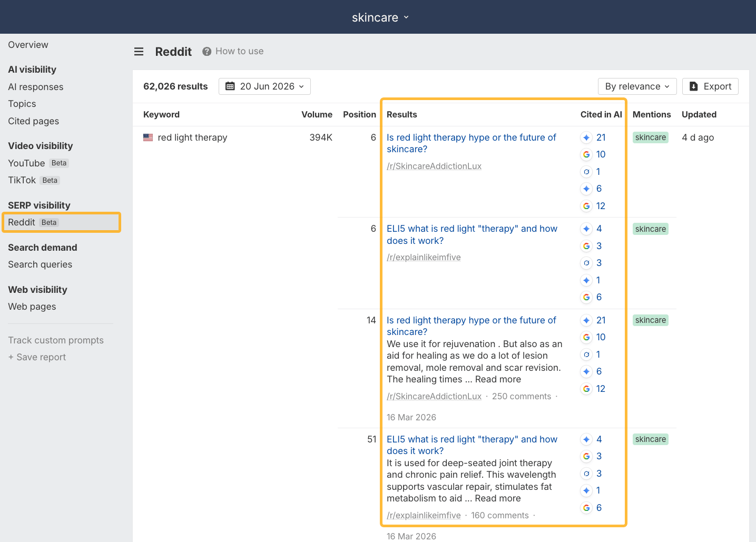Click the Volume column header
Image resolution: width=756 pixels, height=542 pixels.
click(317, 114)
